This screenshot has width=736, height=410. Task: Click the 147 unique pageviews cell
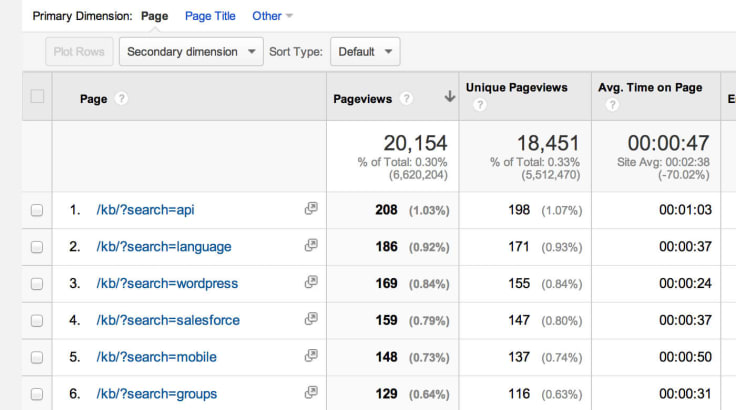click(519, 320)
